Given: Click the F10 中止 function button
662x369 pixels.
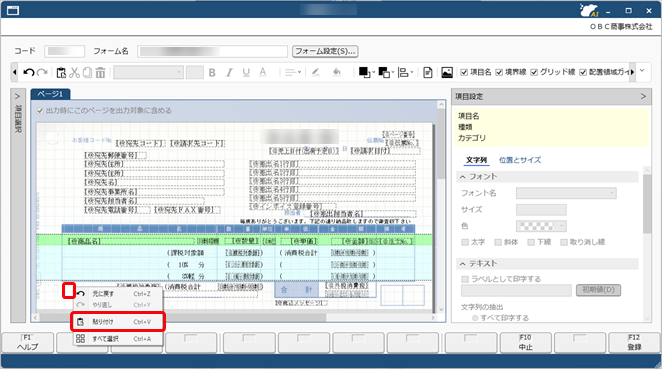Looking at the screenshot, I should coord(526,342).
